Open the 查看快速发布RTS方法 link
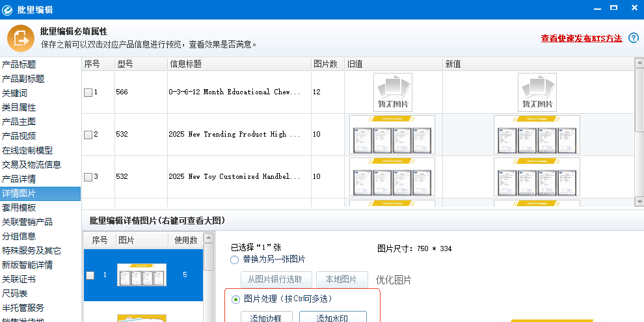This screenshot has height=322, width=644. [581, 38]
